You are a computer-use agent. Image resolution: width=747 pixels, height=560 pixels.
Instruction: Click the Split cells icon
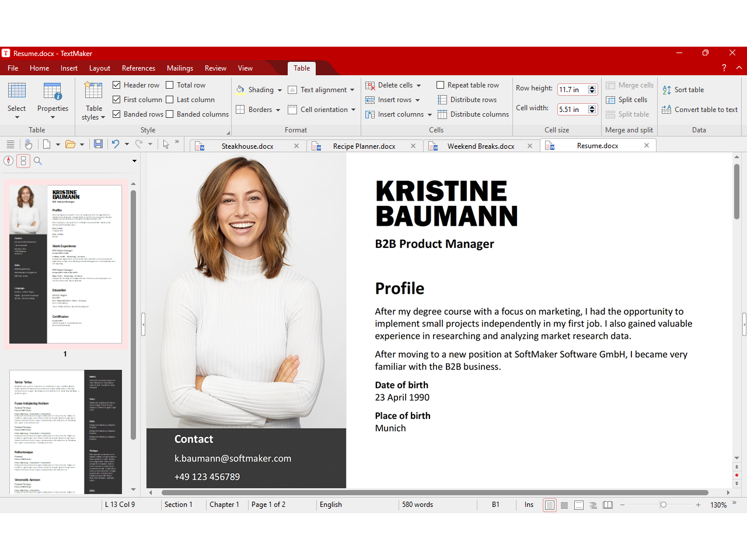(610, 100)
